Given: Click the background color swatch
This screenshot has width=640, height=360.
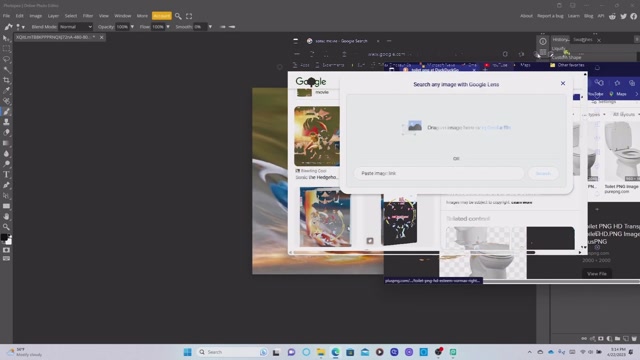Looking at the screenshot, I should click(9, 241).
